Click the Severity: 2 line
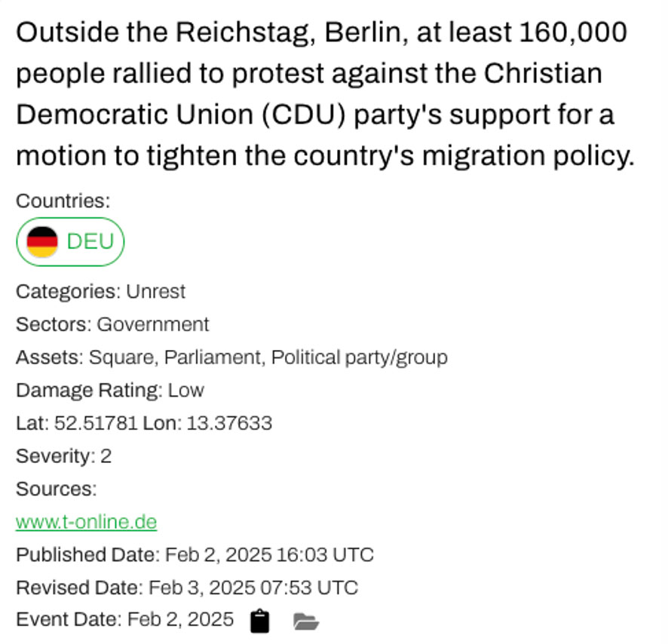668x644 pixels. (64, 456)
